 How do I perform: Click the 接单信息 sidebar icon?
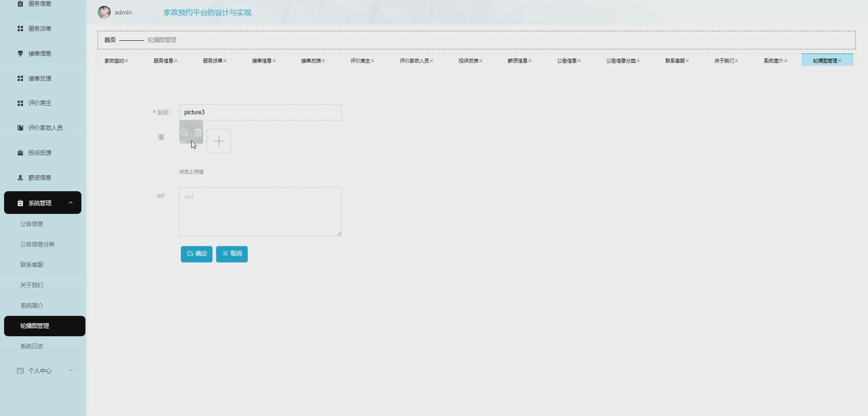[20, 53]
